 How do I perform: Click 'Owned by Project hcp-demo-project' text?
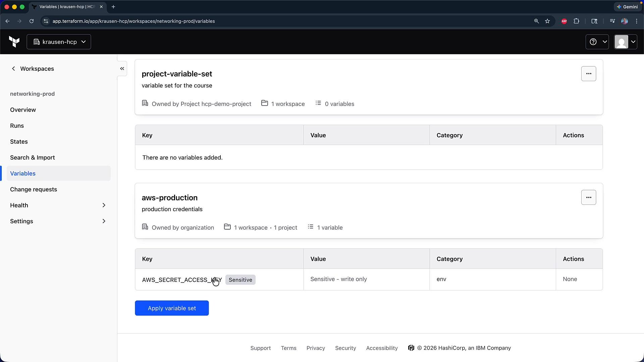[201, 104]
